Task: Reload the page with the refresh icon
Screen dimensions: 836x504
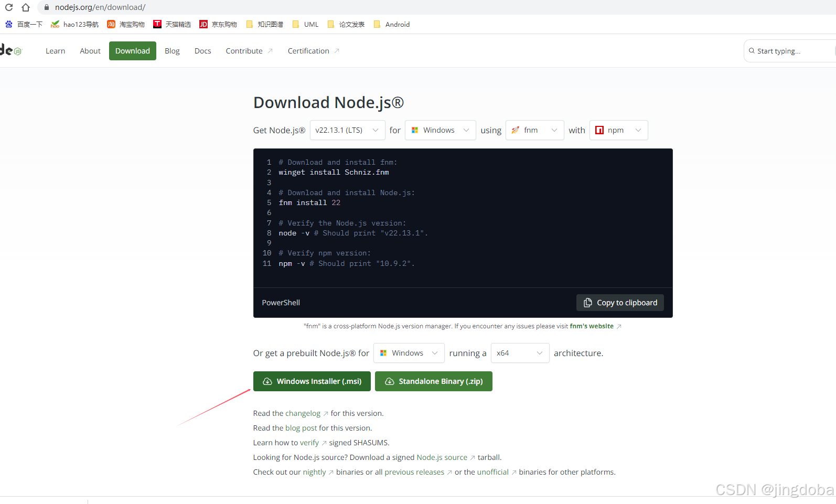Action: 9,7
